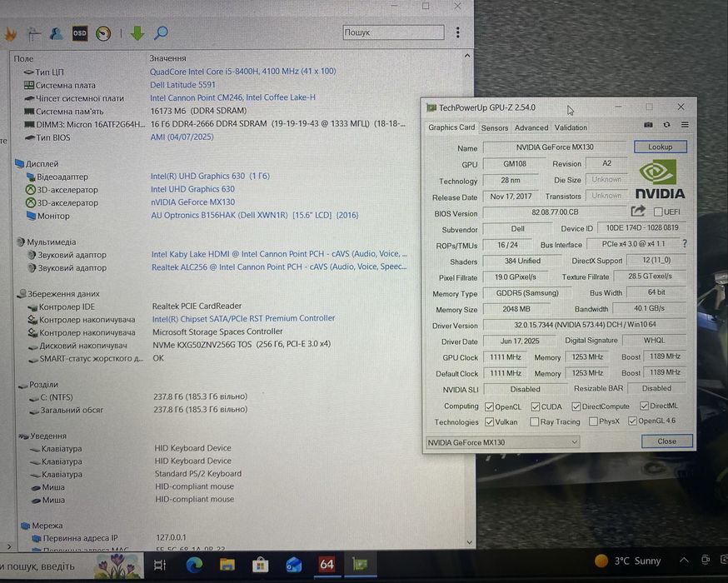Click the refresh icon in GPU-Z
The image size is (728, 583).
pos(666,125)
